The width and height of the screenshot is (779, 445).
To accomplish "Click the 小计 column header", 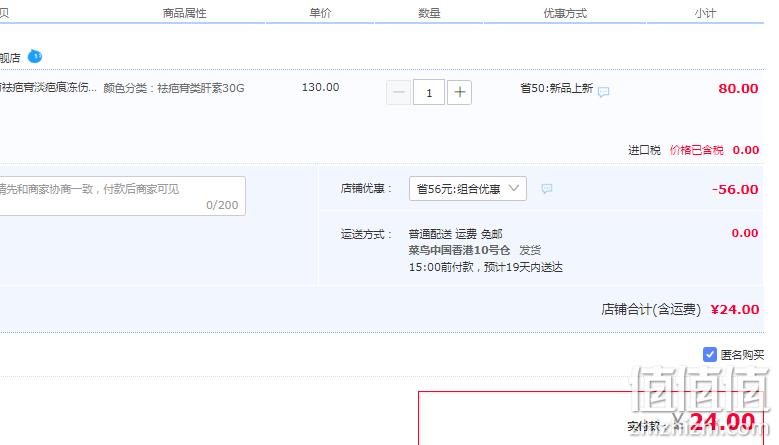I will 705,13.
